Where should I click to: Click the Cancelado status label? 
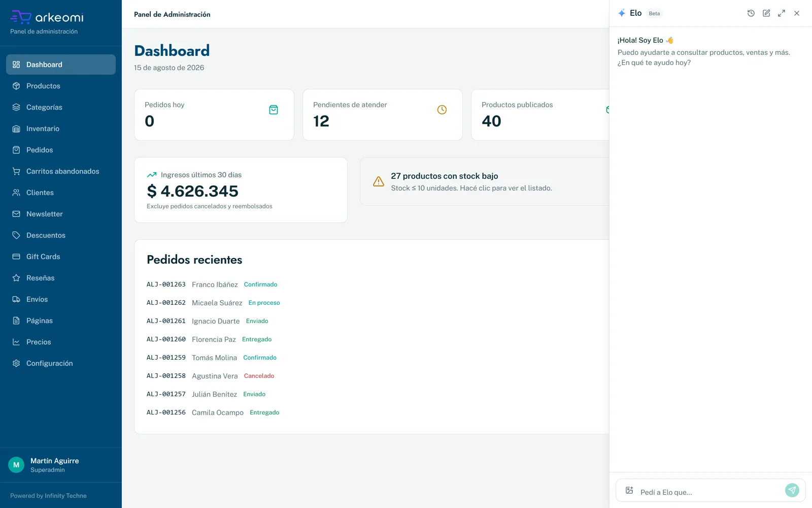click(259, 376)
